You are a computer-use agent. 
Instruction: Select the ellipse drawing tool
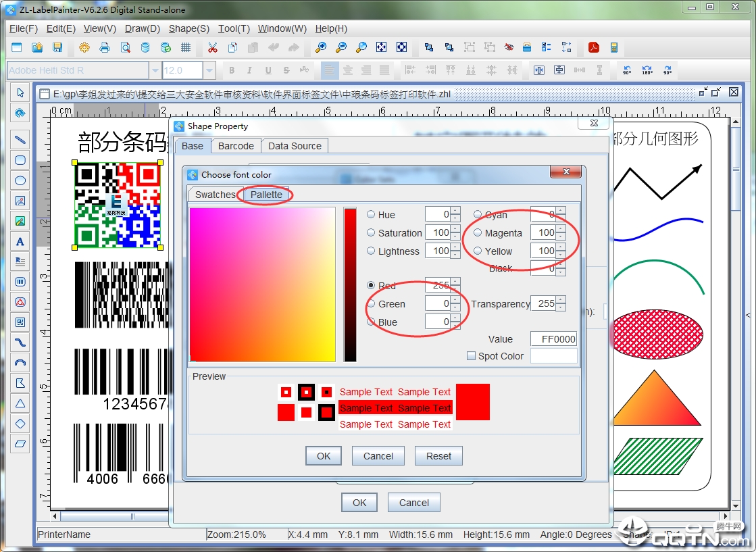pos(20,180)
